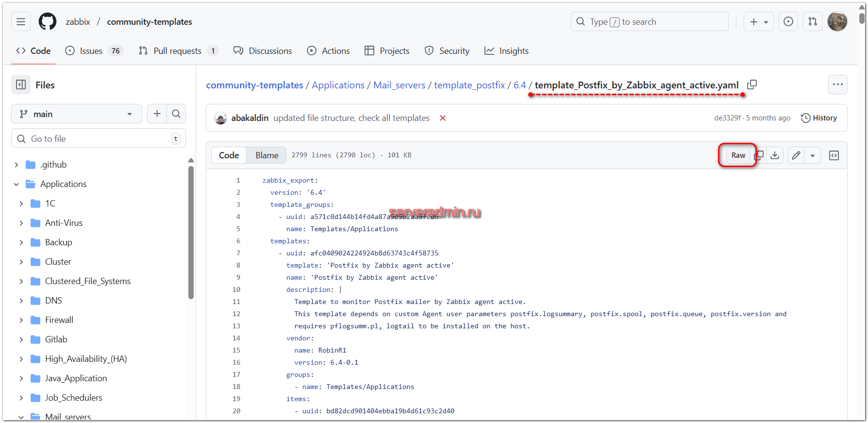Expand the Firewall folder chevron

(21, 320)
